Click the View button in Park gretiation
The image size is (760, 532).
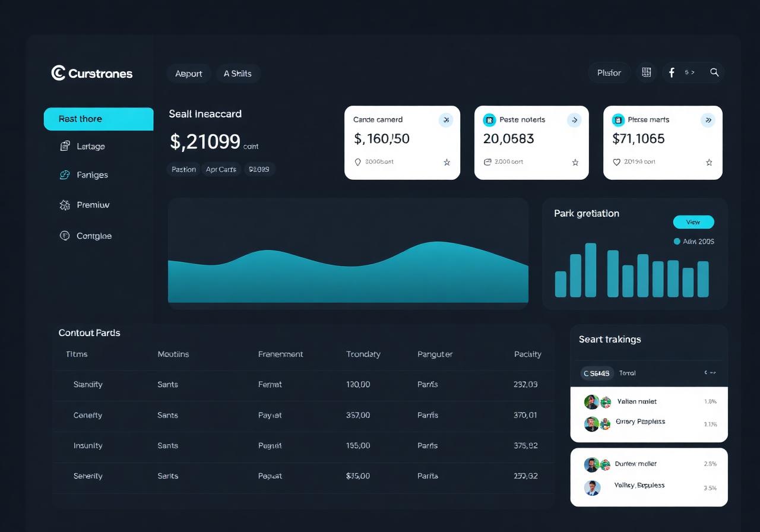pyautogui.click(x=693, y=222)
